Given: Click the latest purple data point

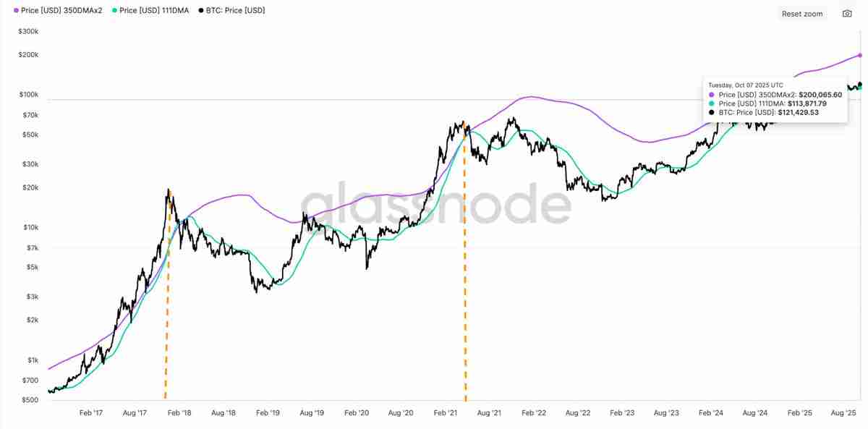Looking at the screenshot, I should pos(859,55).
